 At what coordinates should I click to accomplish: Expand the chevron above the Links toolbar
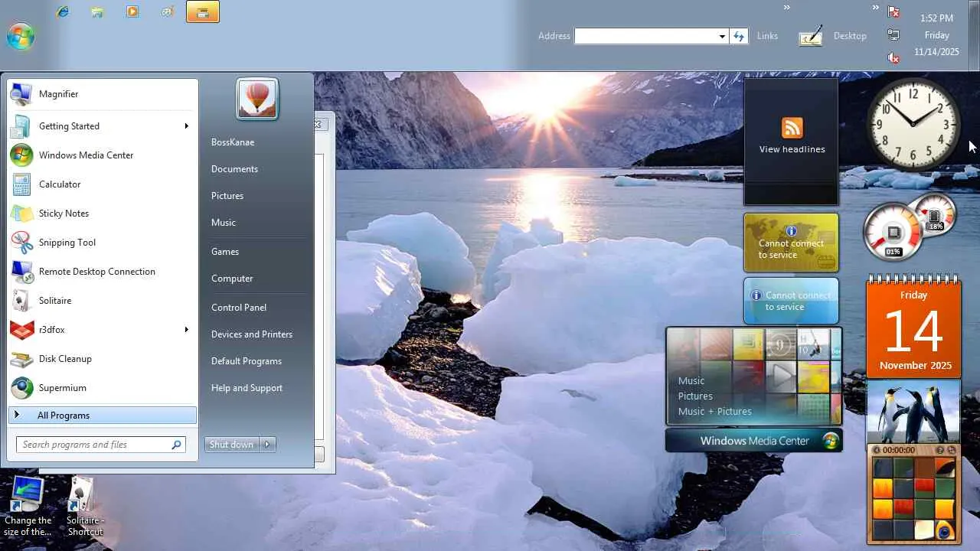tap(786, 8)
